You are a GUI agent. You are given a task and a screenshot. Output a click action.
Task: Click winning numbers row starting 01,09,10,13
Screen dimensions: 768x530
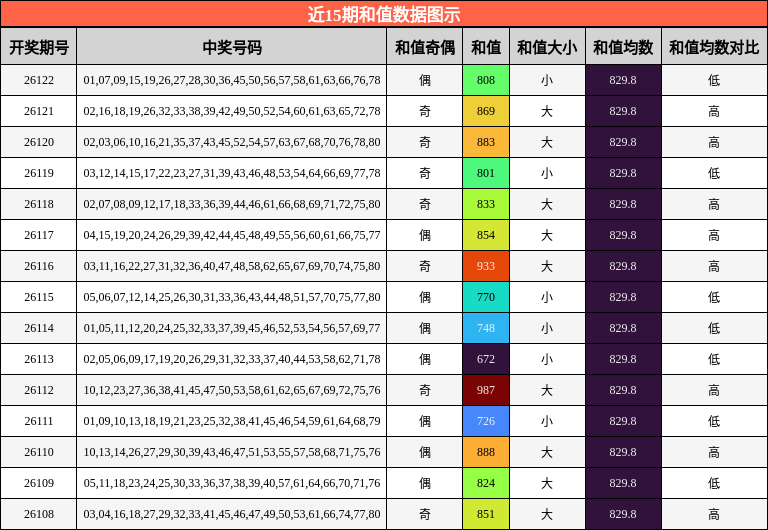click(232, 421)
